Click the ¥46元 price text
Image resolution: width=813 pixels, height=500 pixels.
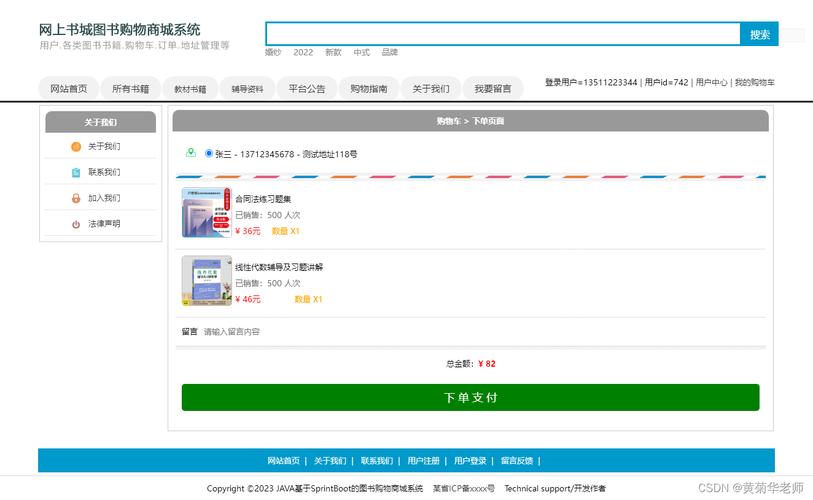point(248,299)
